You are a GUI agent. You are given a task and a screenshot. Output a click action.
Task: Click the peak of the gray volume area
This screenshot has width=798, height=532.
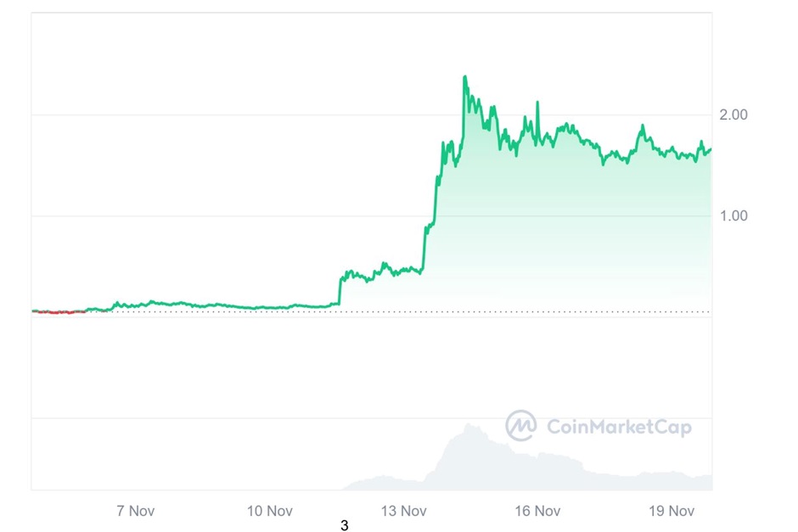(468, 425)
